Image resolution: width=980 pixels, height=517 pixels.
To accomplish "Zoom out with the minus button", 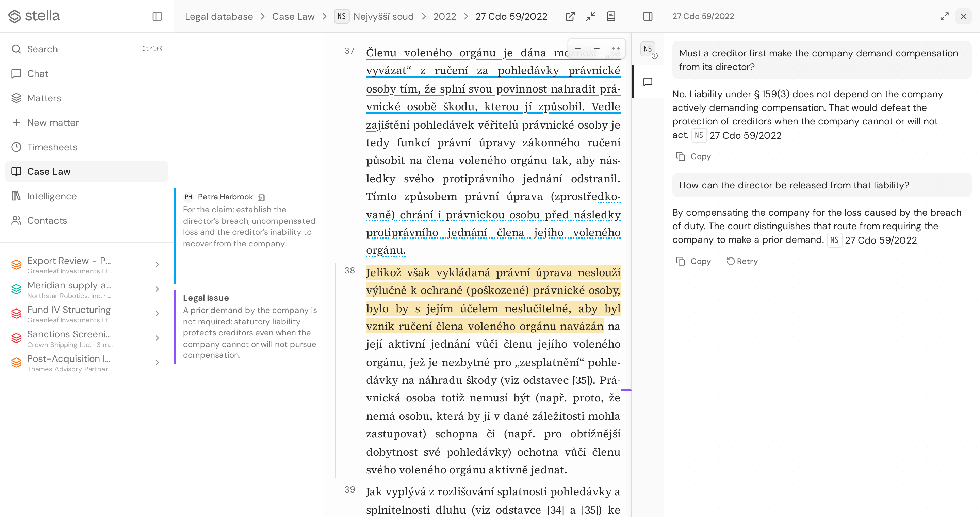I will tap(577, 48).
